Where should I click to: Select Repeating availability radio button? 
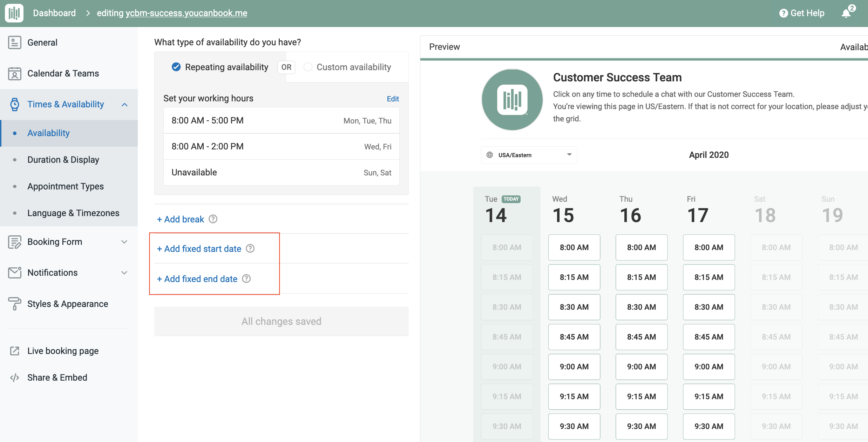176,67
